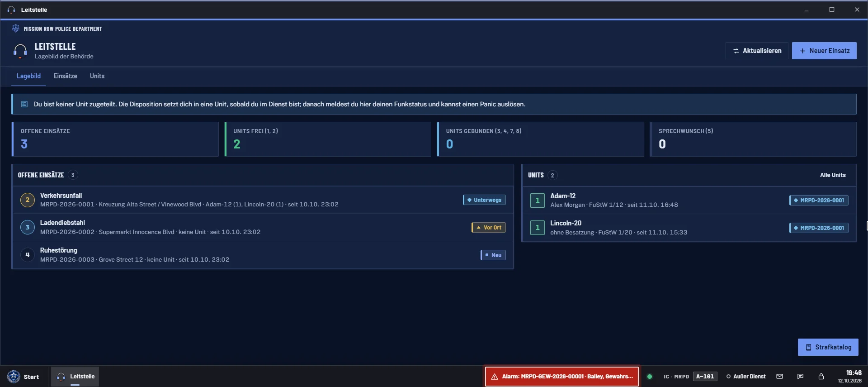Switch to the Units tab
868x387 pixels.
(x=97, y=76)
